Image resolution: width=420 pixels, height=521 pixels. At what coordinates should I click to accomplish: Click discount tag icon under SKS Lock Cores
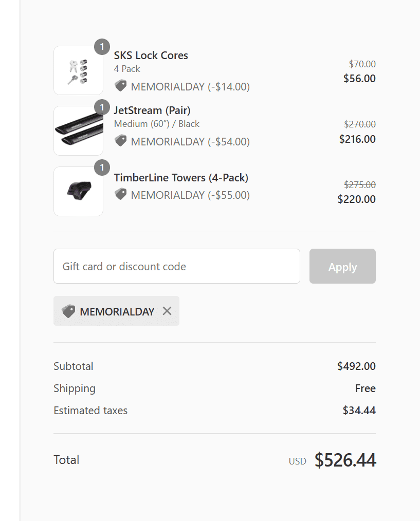(121, 86)
